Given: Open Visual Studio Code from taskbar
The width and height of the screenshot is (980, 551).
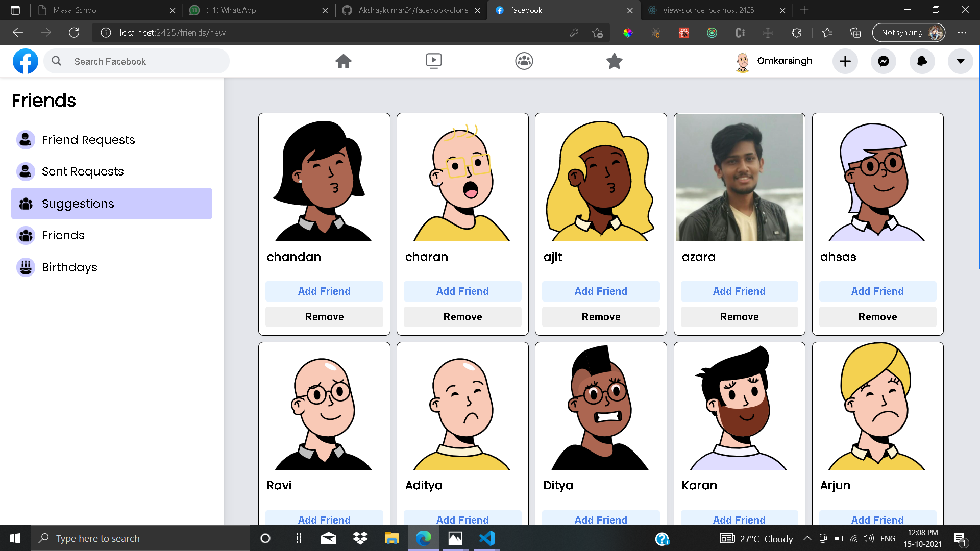Looking at the screenshot, I should 487,538.
